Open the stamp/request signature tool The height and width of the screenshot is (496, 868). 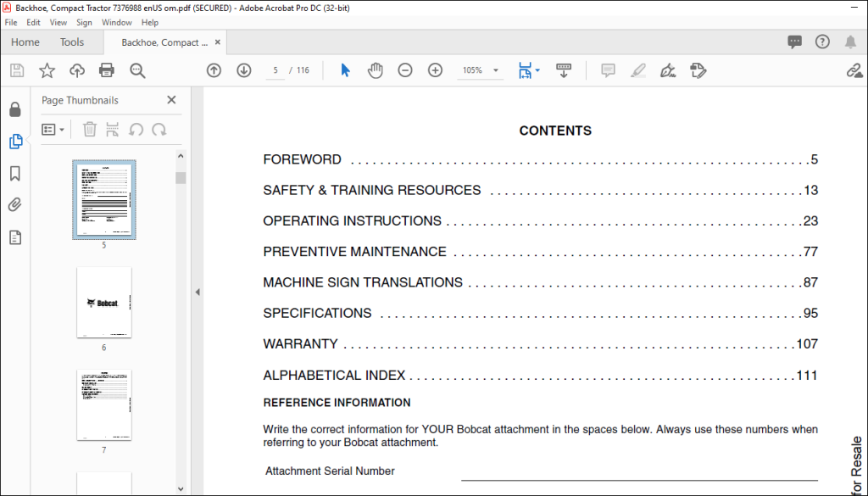click(x=698, y=70)
